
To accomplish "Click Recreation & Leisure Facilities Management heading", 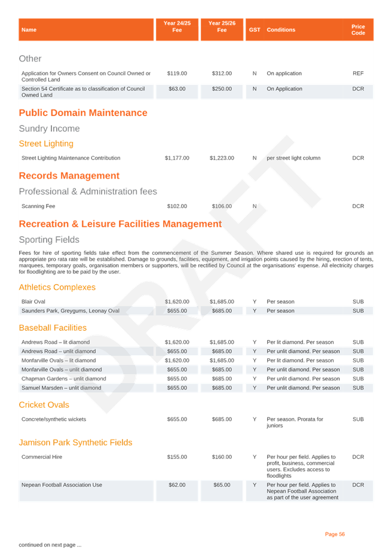I will click(120, 224).
